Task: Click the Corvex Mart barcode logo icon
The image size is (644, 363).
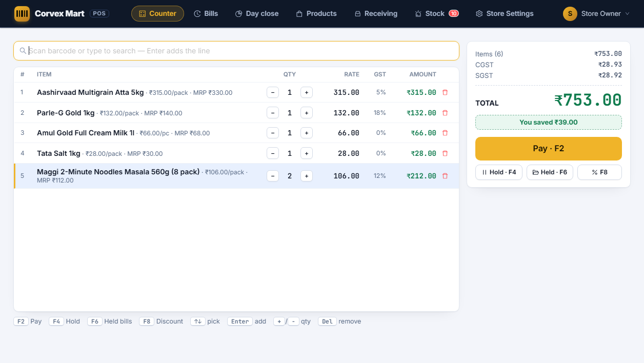Action: pyautogui.click(x=22, y=14)
